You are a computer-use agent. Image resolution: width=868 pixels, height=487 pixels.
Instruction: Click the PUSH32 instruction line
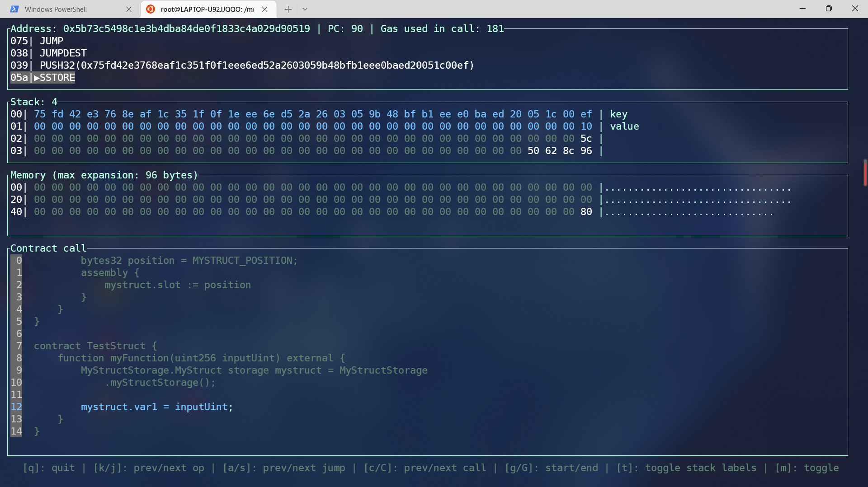pyautogui.click(x=256, y=66)
